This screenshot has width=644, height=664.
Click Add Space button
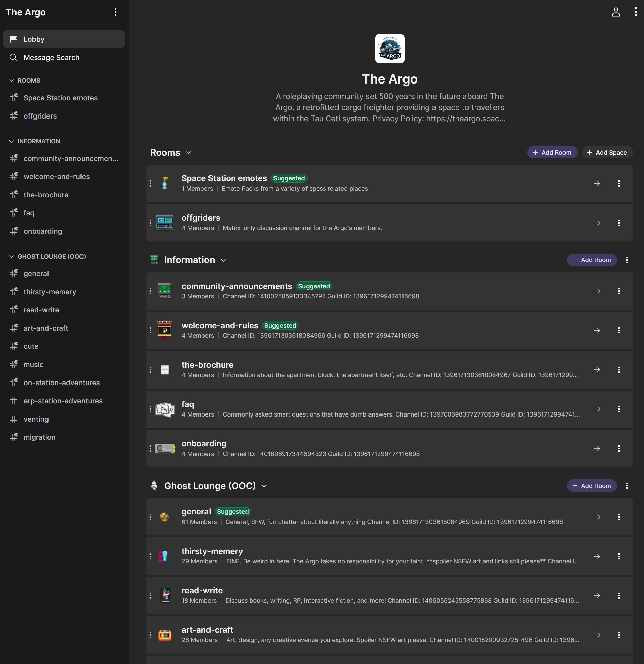click(607, 152)
